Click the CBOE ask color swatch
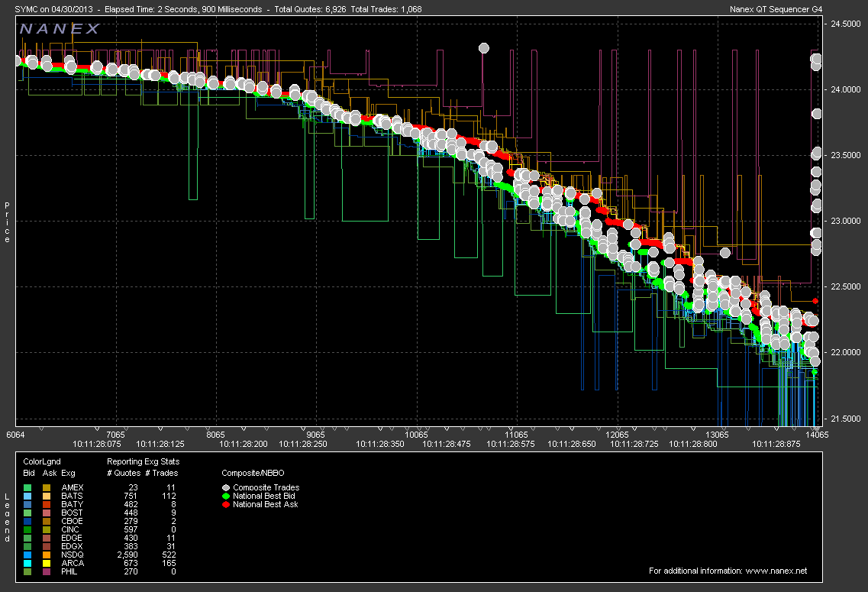 pos(47,521)
